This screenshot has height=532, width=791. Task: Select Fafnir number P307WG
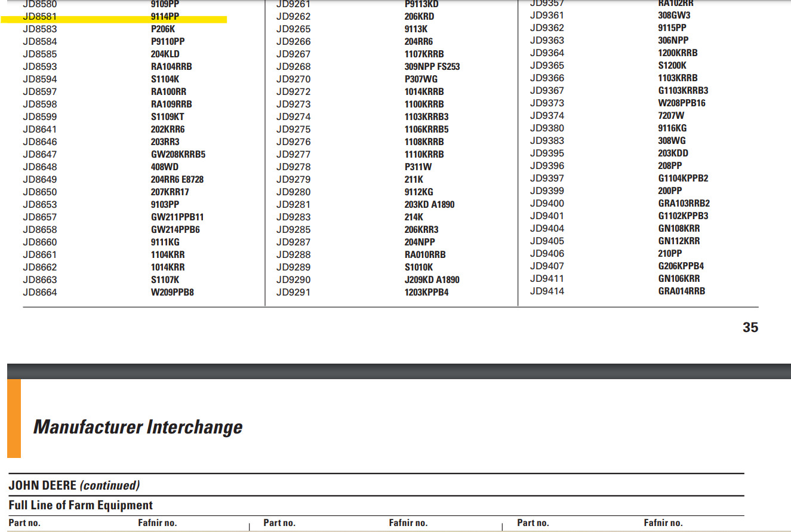[x=421, y=79]
